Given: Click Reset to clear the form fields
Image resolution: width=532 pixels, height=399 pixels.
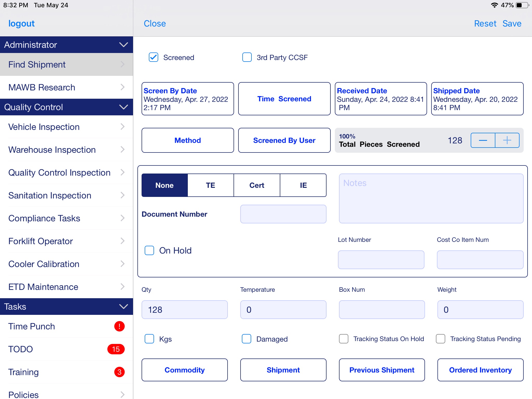Looking at the screenshot, I should tap(486, 23).
